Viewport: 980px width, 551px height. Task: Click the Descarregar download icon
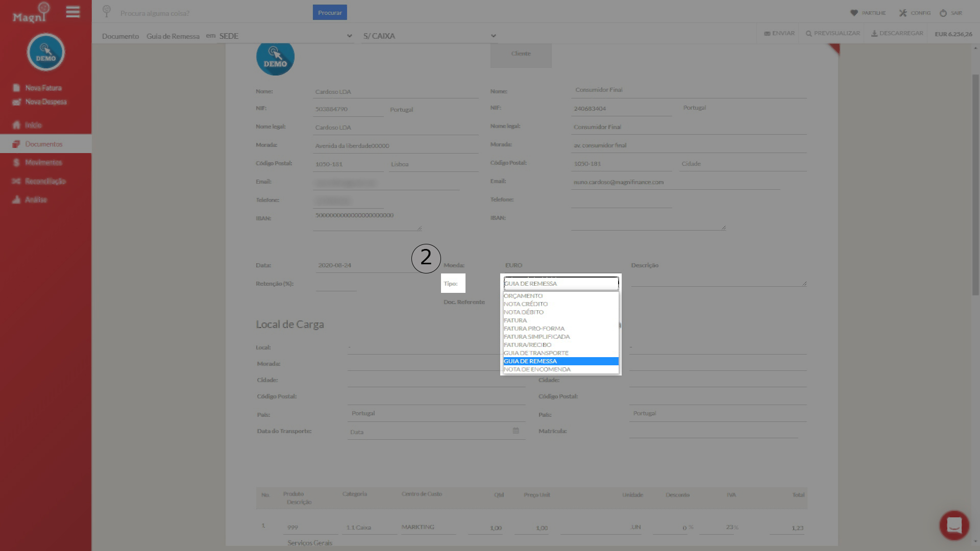874,33
